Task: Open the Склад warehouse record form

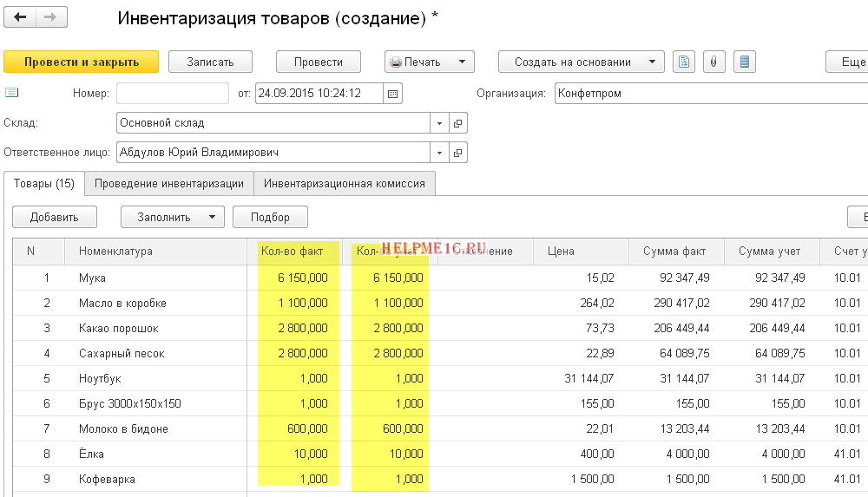Action: click(x=458, y=122)
